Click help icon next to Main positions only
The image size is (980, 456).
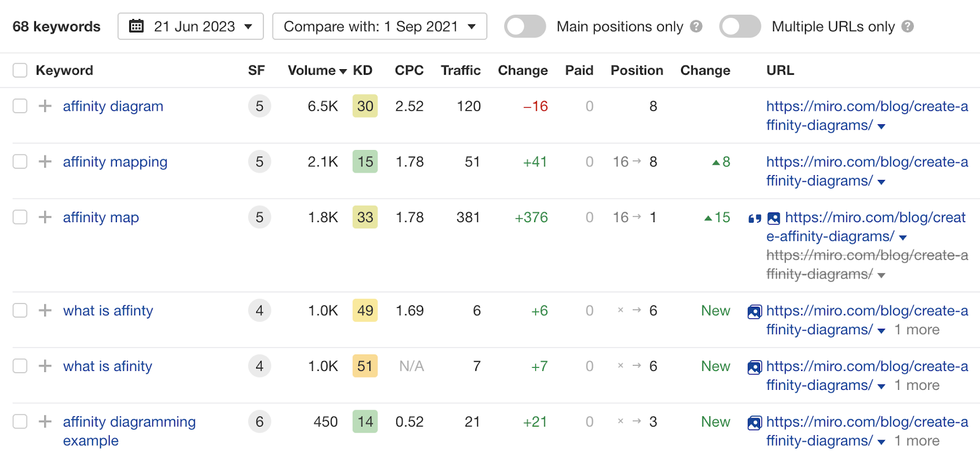[x=696, y=26]
